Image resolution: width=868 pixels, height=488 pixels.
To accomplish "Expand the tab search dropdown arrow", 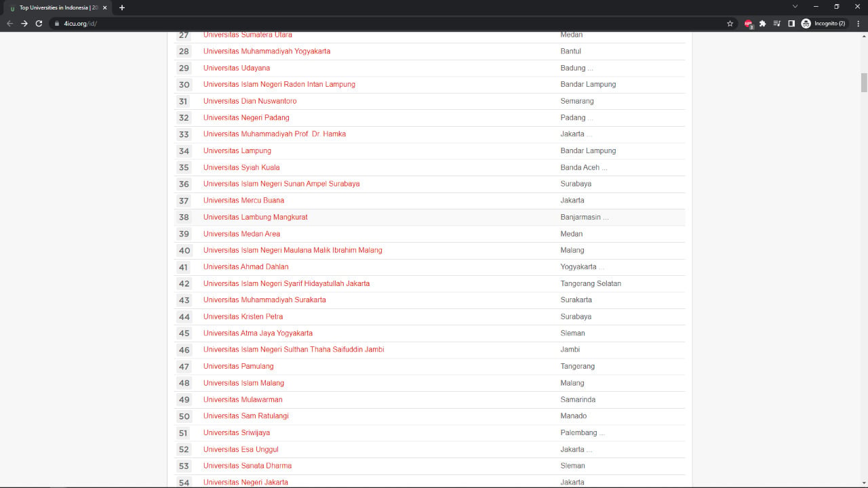I will click(x=795, y=7).
